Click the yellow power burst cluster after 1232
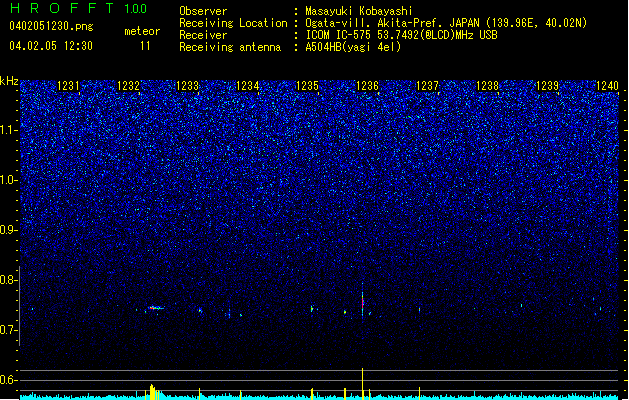 click(x=154, y=392)
